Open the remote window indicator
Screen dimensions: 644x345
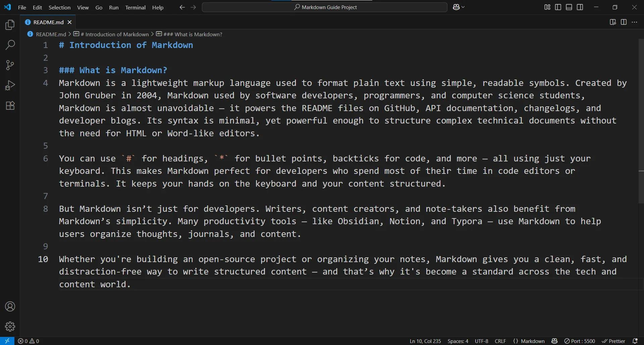coord(7,341)
